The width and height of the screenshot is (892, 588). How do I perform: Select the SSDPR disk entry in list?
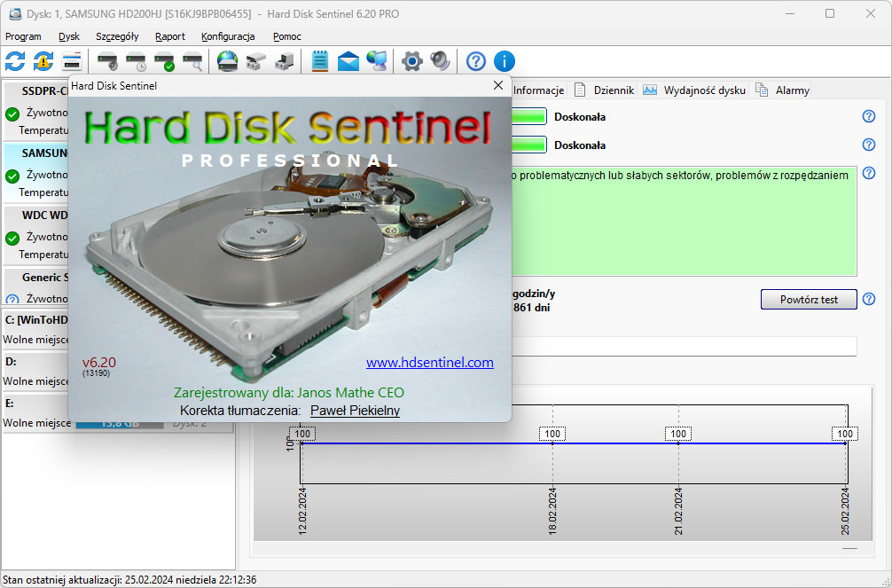coord(36,111)
